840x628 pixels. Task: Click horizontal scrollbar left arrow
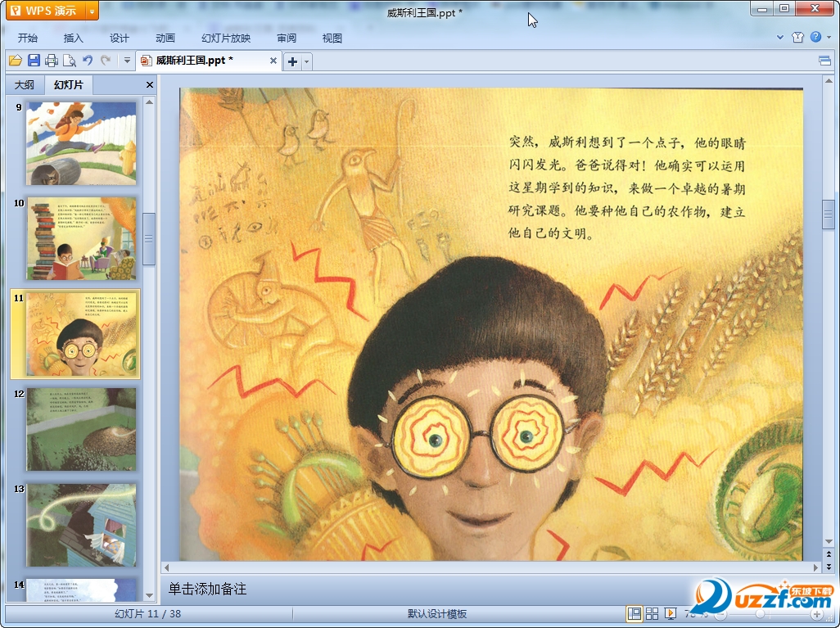coord(166,567)
